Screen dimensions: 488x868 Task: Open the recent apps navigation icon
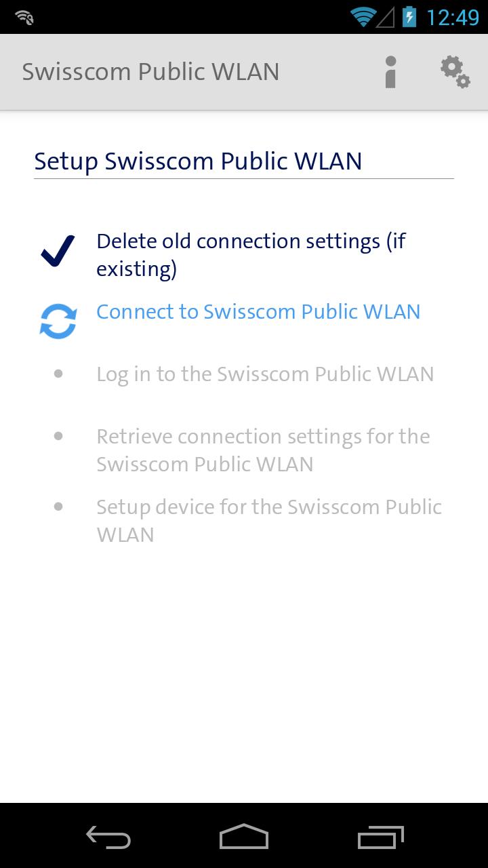(380, 837)
